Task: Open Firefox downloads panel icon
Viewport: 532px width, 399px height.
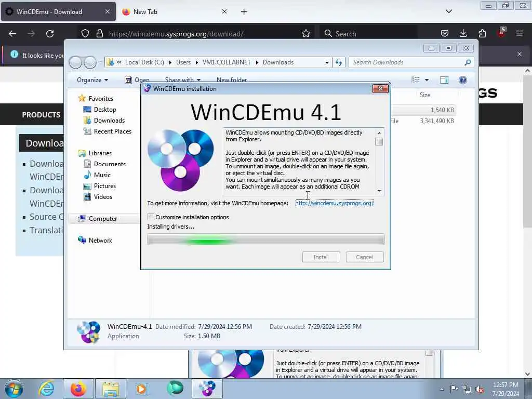Action: tap(463, 33)
